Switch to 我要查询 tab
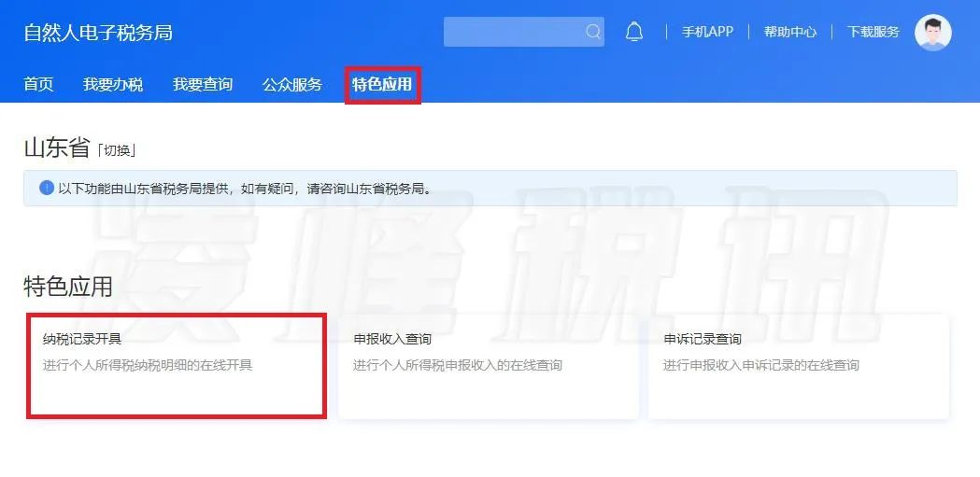Image resolution: width=980 pixels, height=477 pixels. (x=203, y=84)
